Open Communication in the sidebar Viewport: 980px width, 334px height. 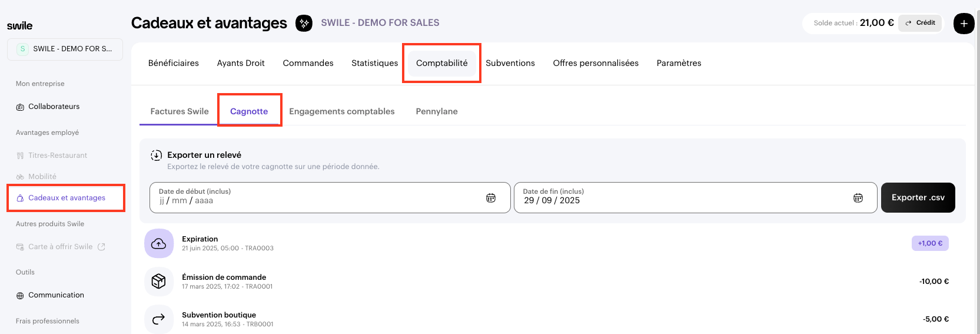pos(56,295)
